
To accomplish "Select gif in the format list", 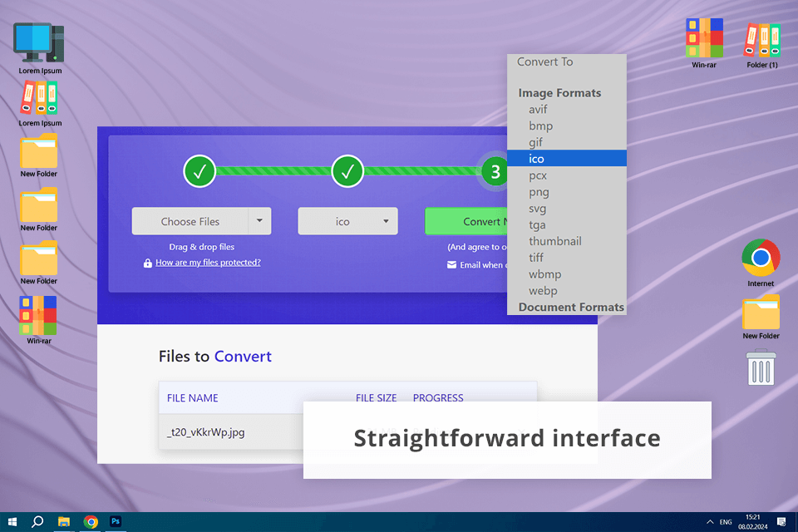I will (x=567, y=142).
